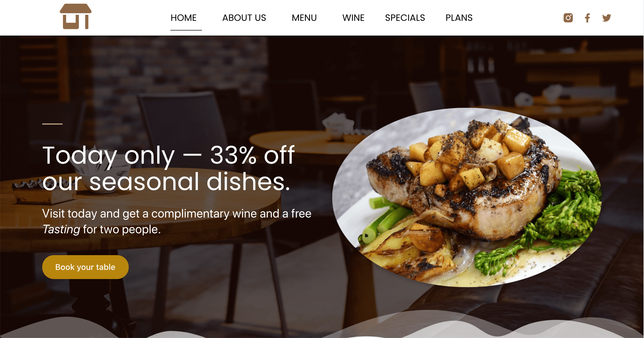Click the oval grilled dish photo
Viewport: 644px width, 338px height.
tap(467, 197)
